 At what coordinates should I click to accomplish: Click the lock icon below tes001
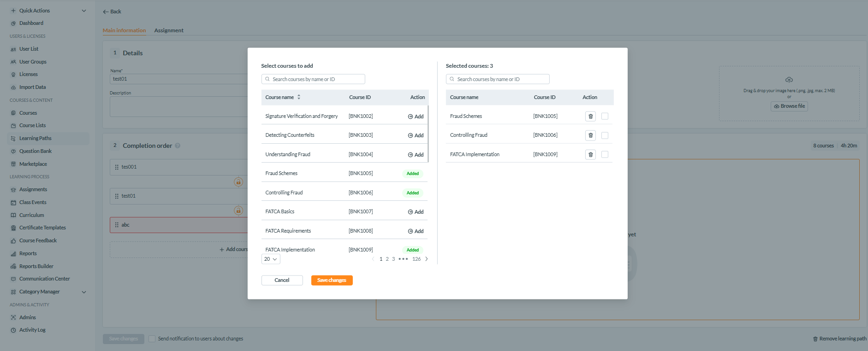[x=238, y=182]
